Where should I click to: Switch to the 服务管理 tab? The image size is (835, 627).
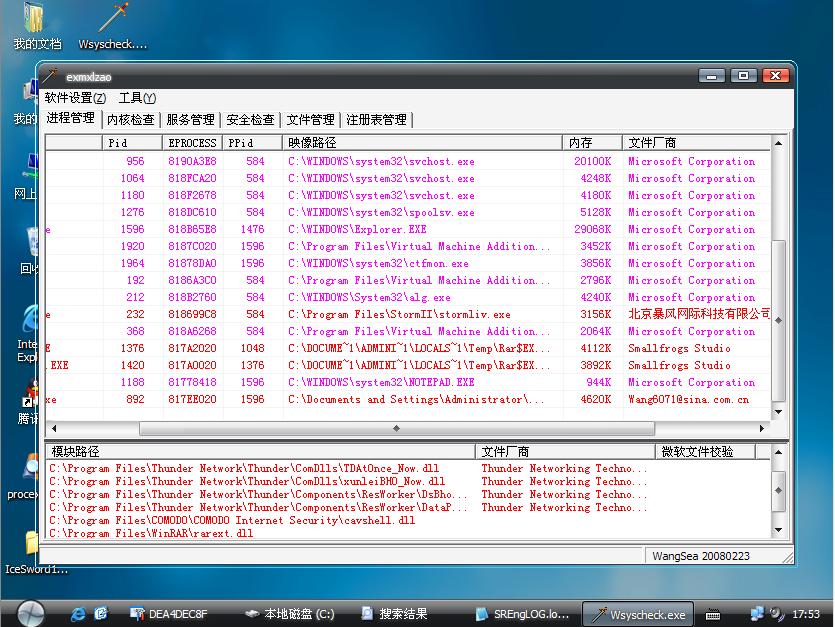tap(191, 120)
